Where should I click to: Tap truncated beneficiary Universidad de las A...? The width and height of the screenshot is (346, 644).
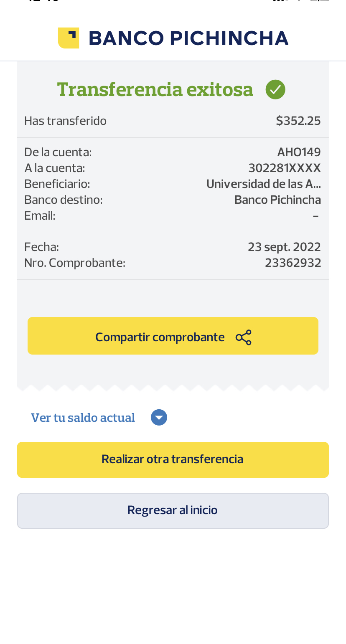(264, 184)
